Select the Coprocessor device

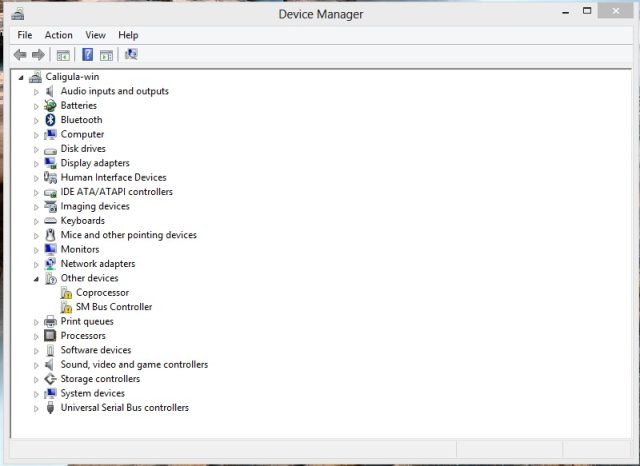point(102,293)
